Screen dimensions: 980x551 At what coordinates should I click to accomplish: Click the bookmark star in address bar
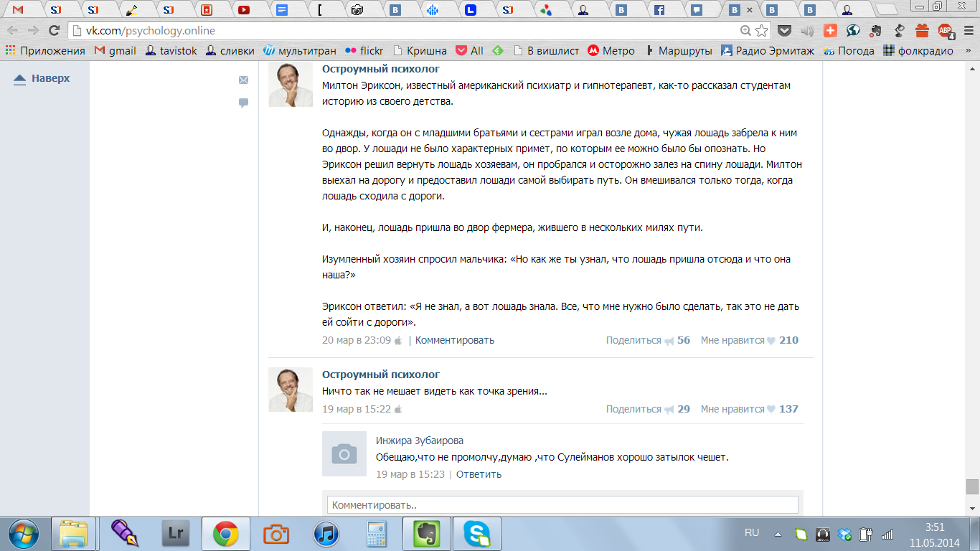[x=761, y=31]
